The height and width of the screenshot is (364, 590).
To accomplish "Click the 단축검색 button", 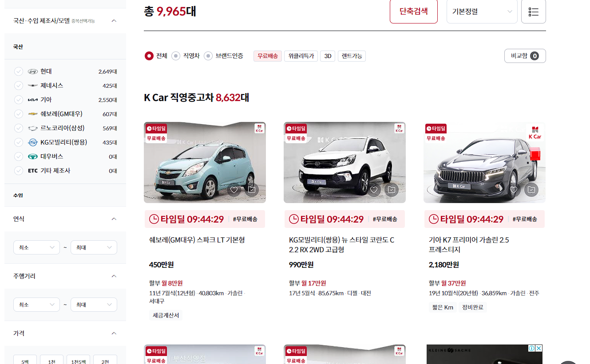I will tap(413, 11).
